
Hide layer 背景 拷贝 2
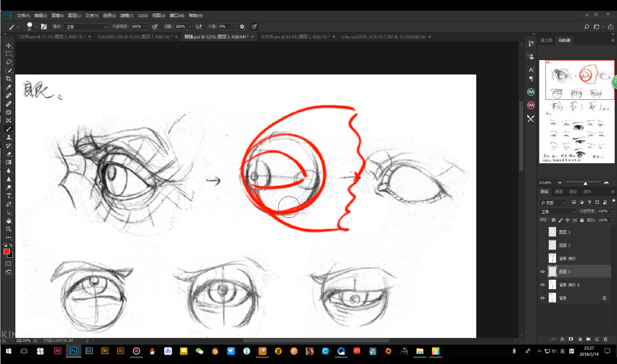click(543, 285)
